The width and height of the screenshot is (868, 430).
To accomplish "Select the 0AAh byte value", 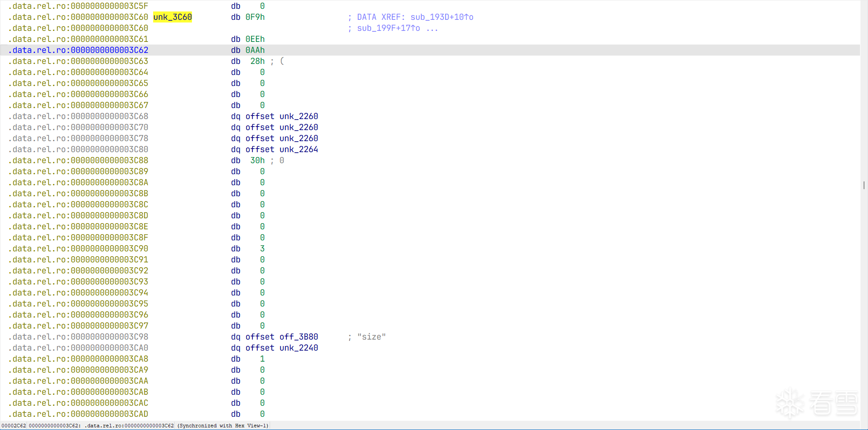I will [x=255, y=50].
